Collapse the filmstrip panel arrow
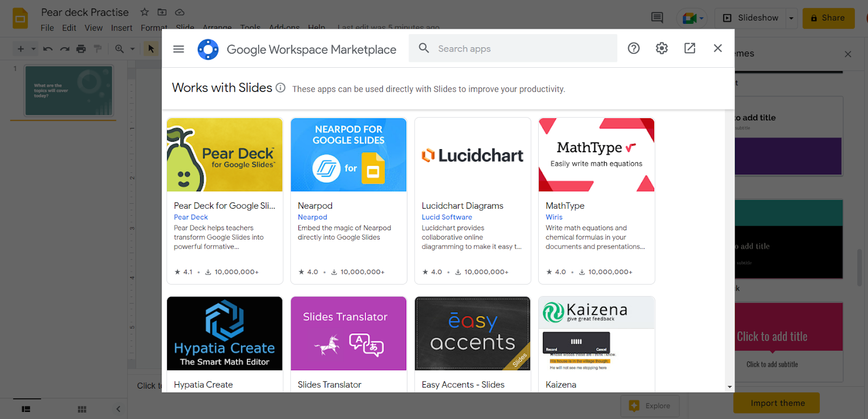This screenshot has height=419, width=868. tap(118, 409)
